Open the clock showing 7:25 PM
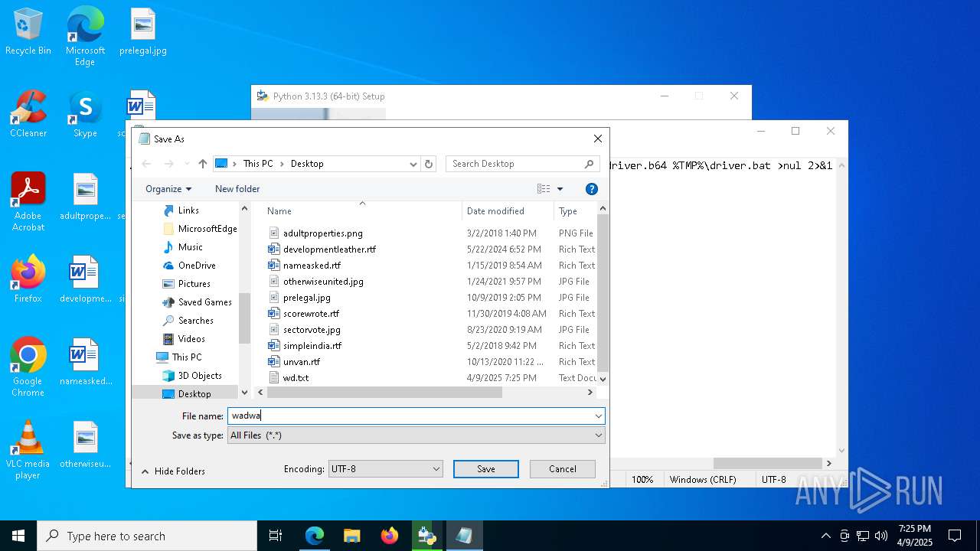The width and height of the screenshot is (980, 551). pos(915,536)
